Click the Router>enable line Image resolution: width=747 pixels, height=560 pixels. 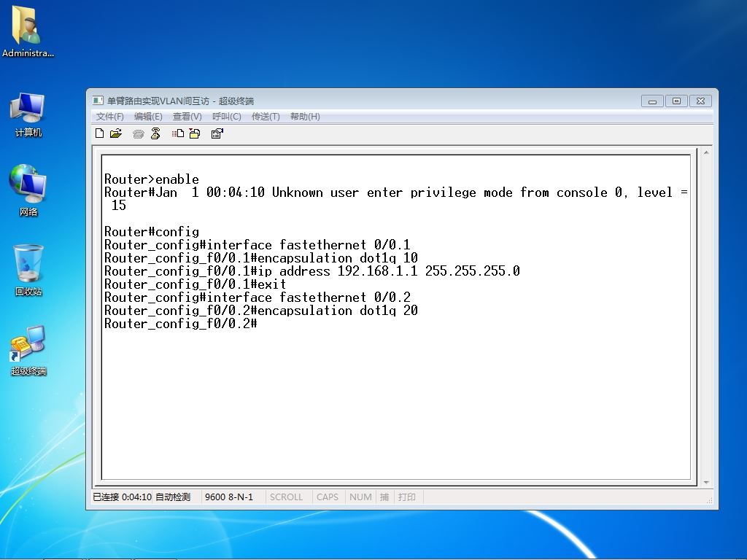(152, 179)
